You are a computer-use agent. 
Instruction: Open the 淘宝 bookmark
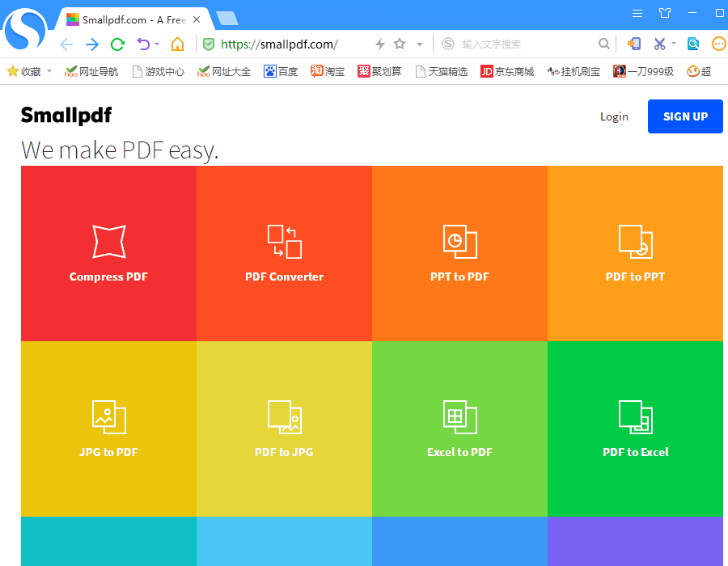pos(328,71)
